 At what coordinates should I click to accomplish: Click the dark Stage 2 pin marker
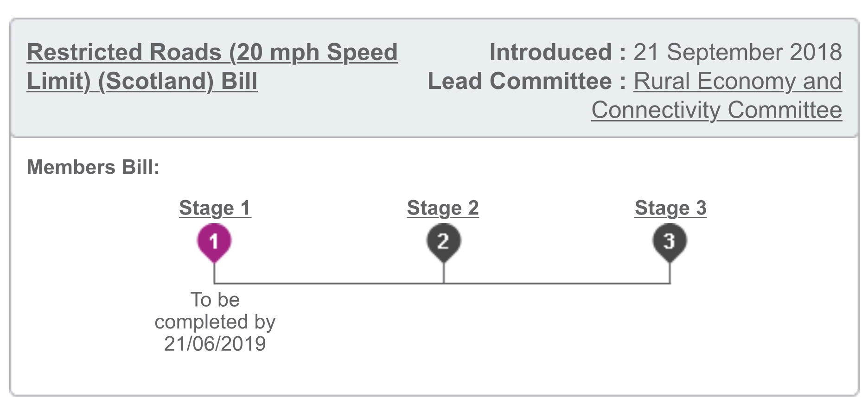[443, 241]
